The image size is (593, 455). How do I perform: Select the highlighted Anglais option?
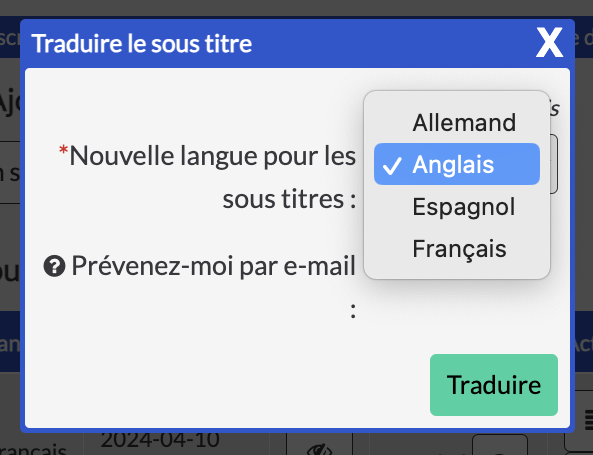[x=457, y=164]
